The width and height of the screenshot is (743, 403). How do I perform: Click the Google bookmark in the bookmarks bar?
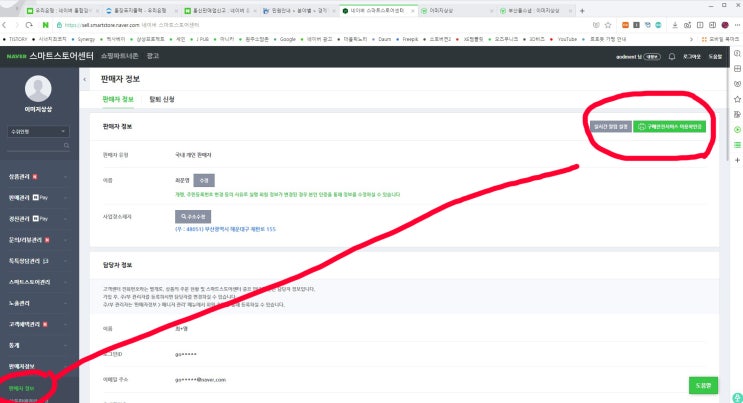pos(287,39)
